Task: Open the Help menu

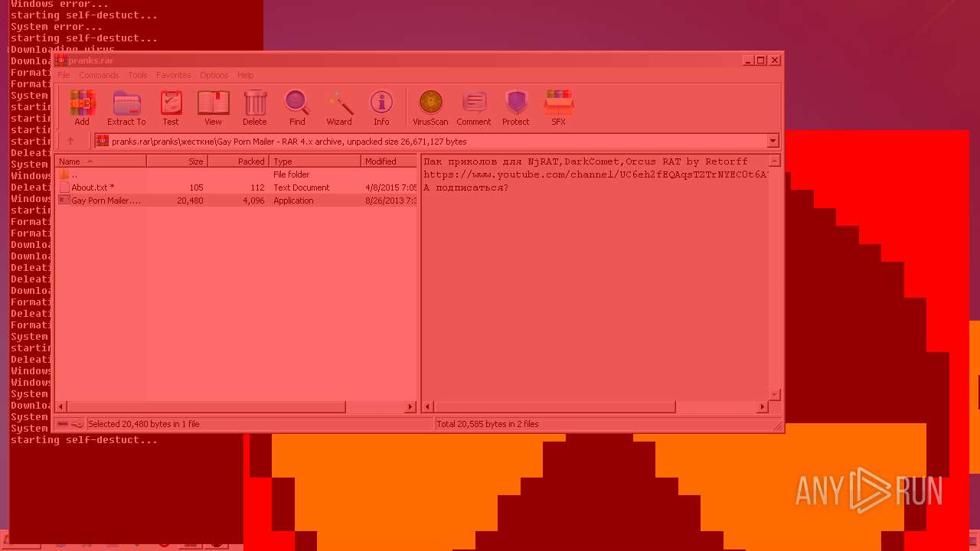Action: 245,75
